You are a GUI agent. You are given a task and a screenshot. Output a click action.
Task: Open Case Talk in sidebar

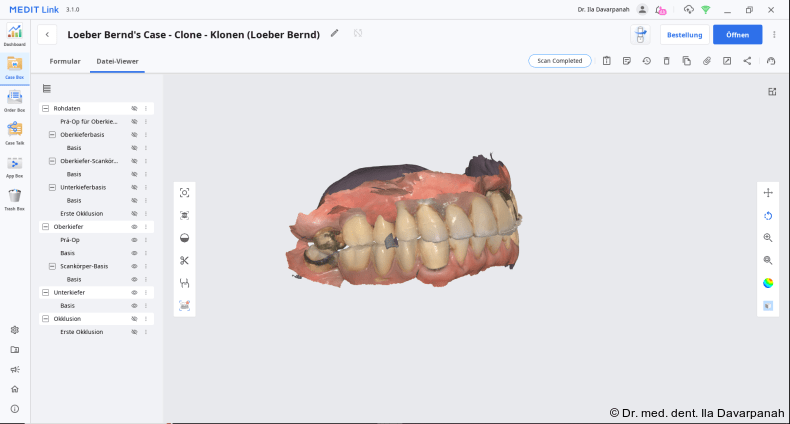[14, 130]
